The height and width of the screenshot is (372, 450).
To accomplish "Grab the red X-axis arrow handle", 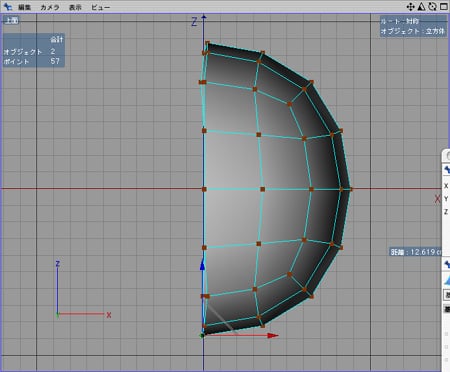I will tap(273, 335).
